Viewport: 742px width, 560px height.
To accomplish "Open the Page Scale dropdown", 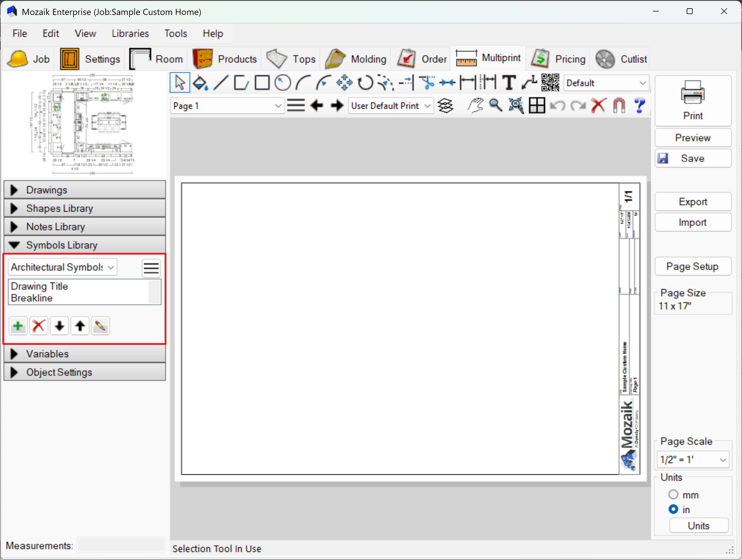I will 693,460.
